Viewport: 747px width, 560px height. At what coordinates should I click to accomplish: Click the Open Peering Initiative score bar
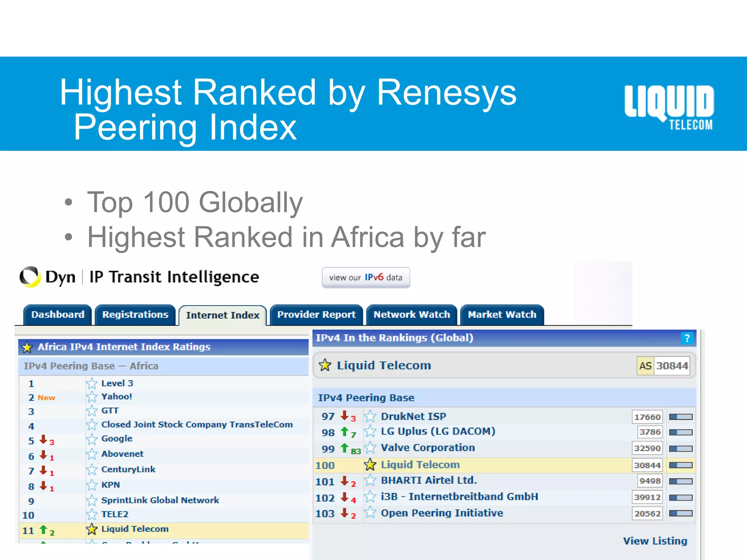coord(681,513)
